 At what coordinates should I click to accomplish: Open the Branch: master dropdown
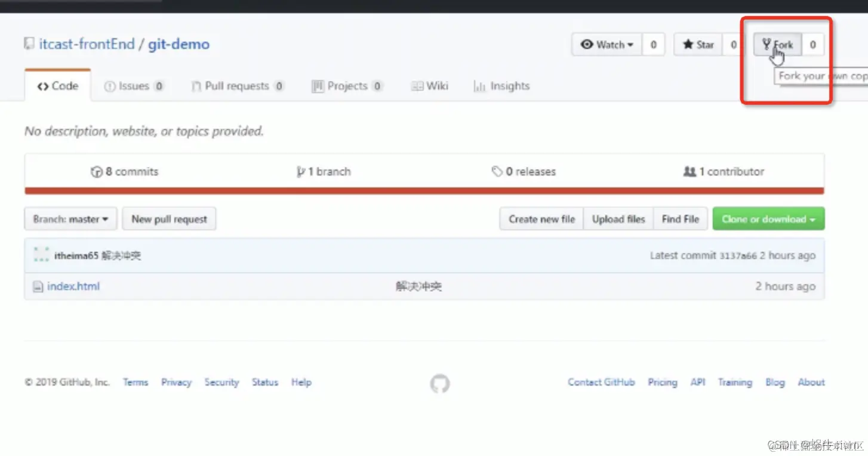70,219
